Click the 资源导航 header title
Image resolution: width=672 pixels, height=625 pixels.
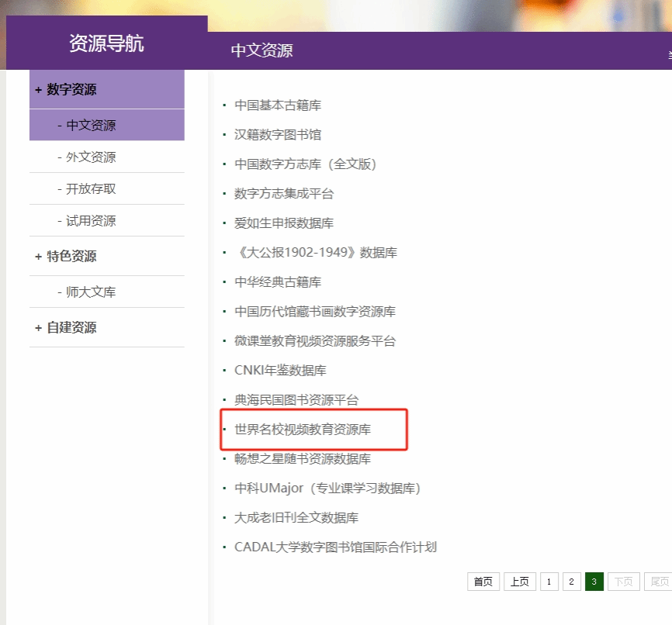click(106, 43)
